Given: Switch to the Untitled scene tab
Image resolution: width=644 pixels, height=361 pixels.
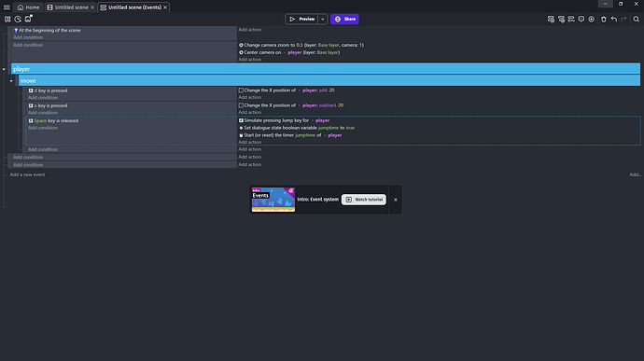Looking at the screenshot, I should tap(71, 7).
